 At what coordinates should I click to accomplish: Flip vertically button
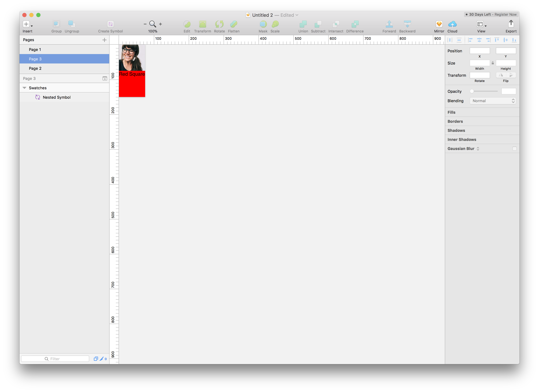511,75
